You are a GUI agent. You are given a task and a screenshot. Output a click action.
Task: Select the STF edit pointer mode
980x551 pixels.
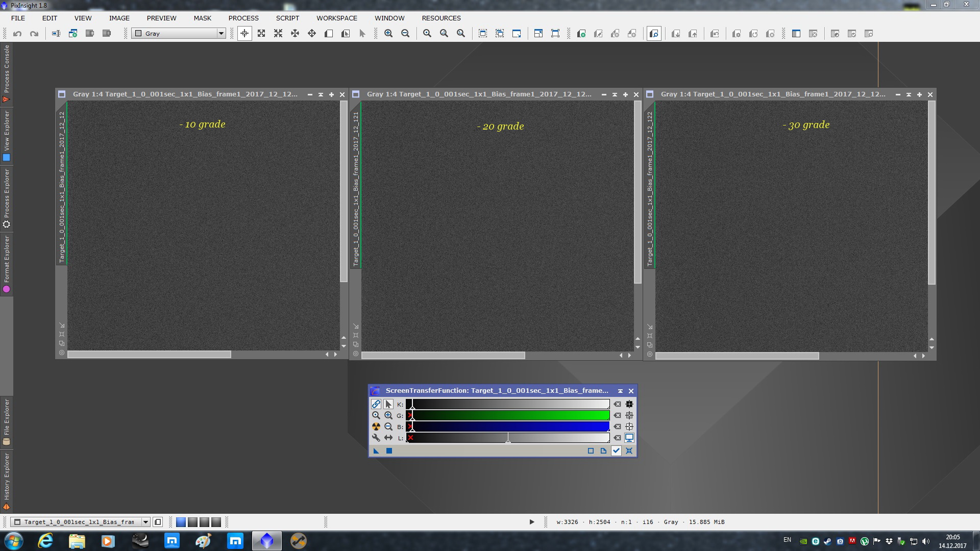point(388,404)
